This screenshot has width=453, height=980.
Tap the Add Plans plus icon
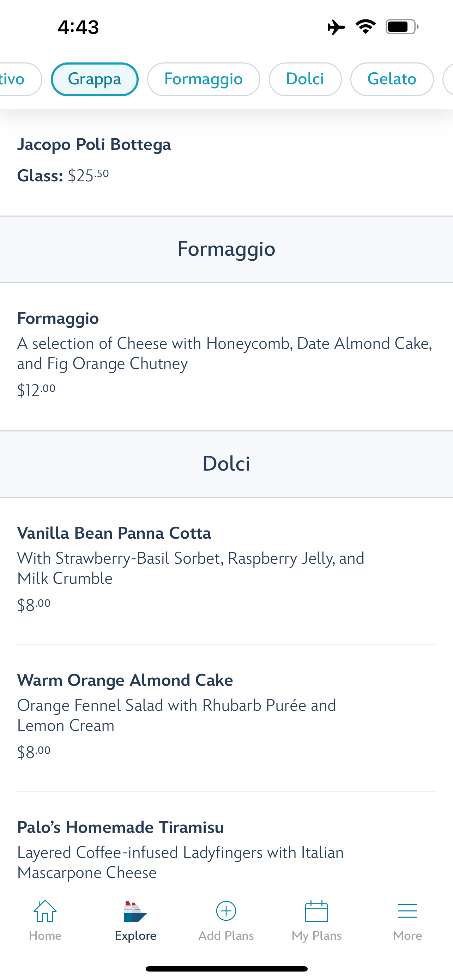[x=226, y=911]
